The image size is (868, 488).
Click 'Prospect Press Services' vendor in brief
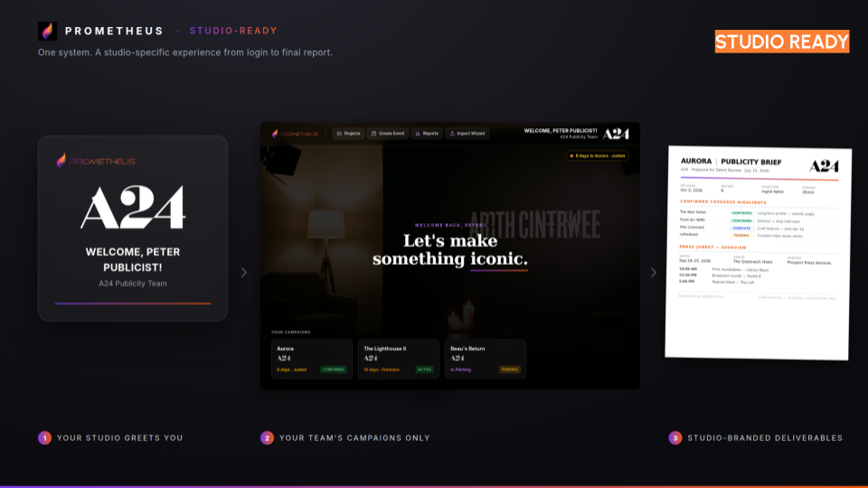tap(808, 263)
